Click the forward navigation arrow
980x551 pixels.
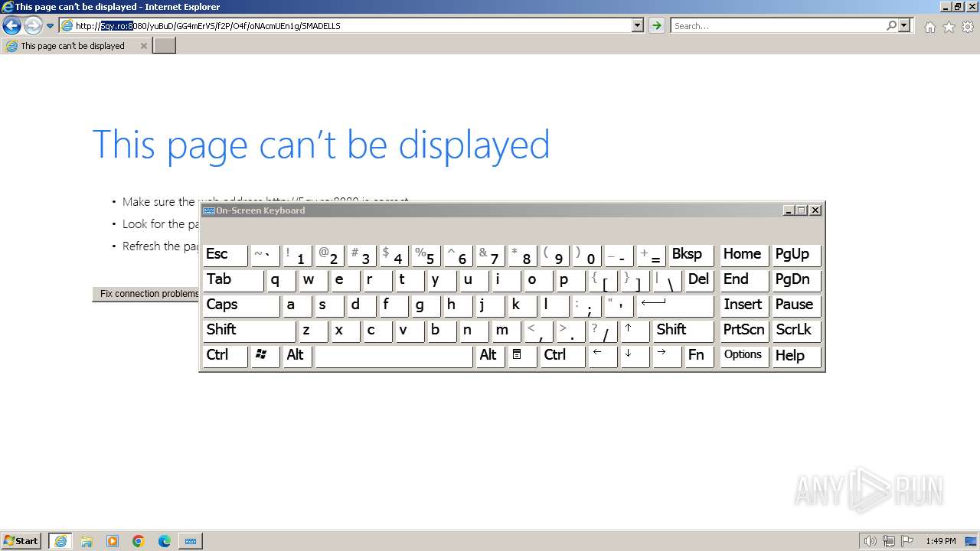coord(33,26)
